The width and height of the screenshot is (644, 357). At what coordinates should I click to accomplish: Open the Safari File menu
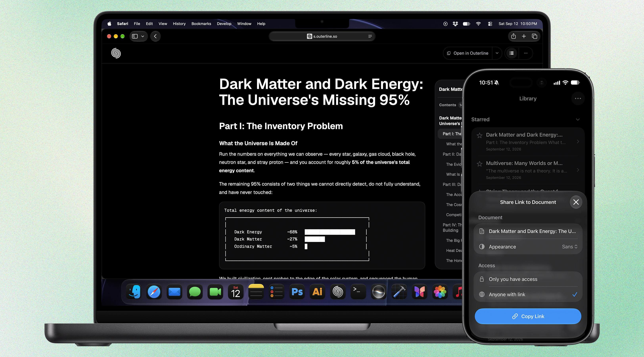[x=137, y=24]
